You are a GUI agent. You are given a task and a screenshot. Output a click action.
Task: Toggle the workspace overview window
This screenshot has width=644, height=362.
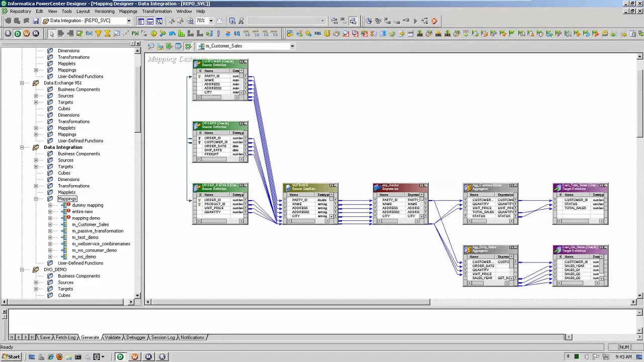click(159, 21)
